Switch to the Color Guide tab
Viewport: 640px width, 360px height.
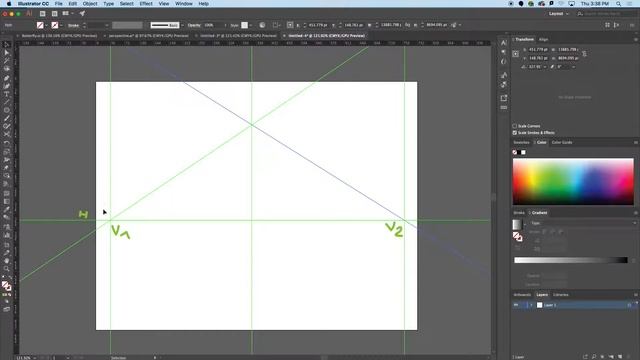562,142
